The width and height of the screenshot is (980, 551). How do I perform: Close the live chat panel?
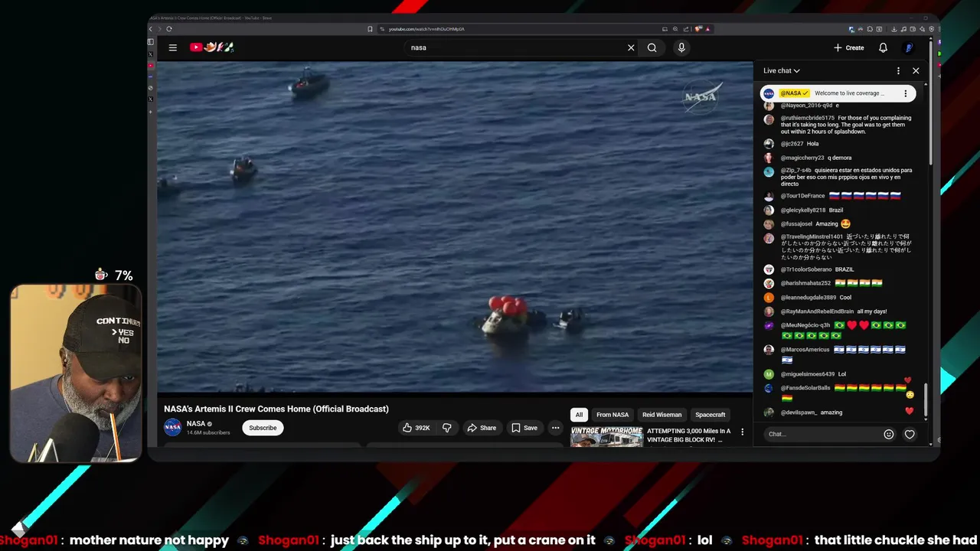tap(916, 70)
